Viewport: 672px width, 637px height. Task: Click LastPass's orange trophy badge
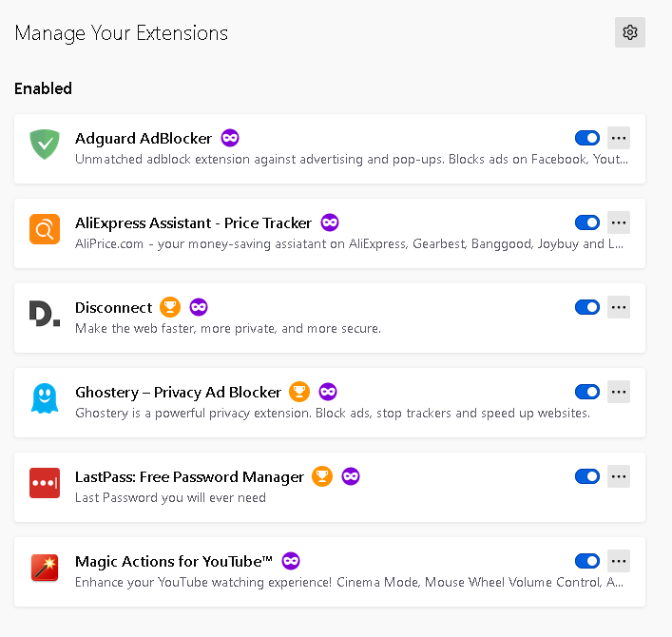point(322,476)
